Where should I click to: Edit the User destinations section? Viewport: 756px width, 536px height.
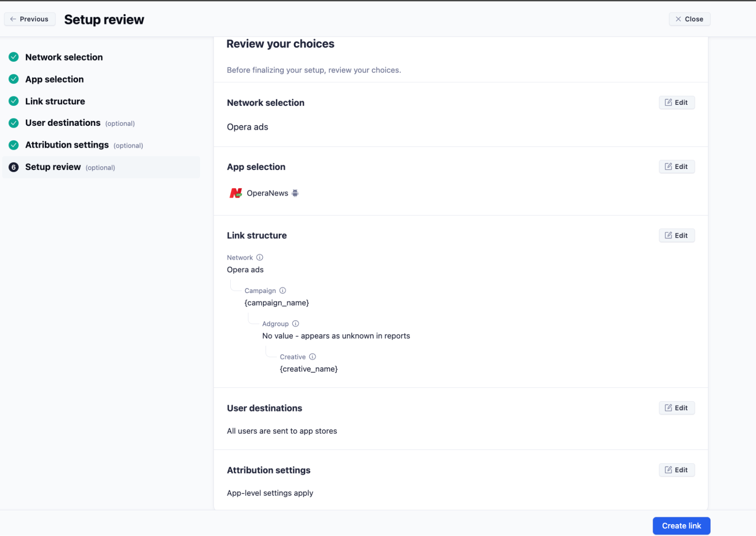click(676, 408)
